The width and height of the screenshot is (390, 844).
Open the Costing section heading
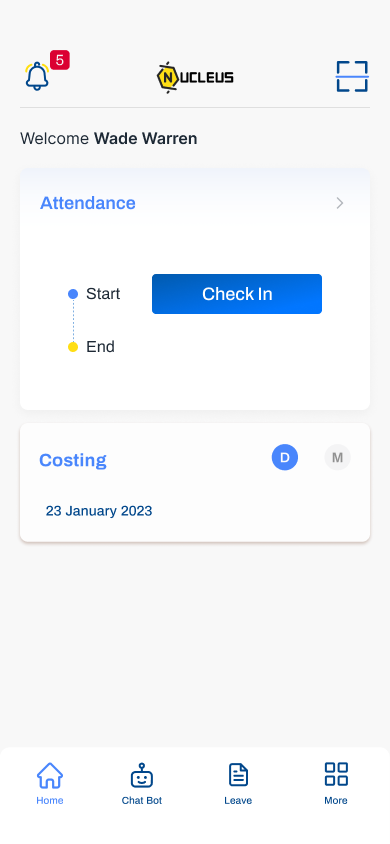coord(73,460)
